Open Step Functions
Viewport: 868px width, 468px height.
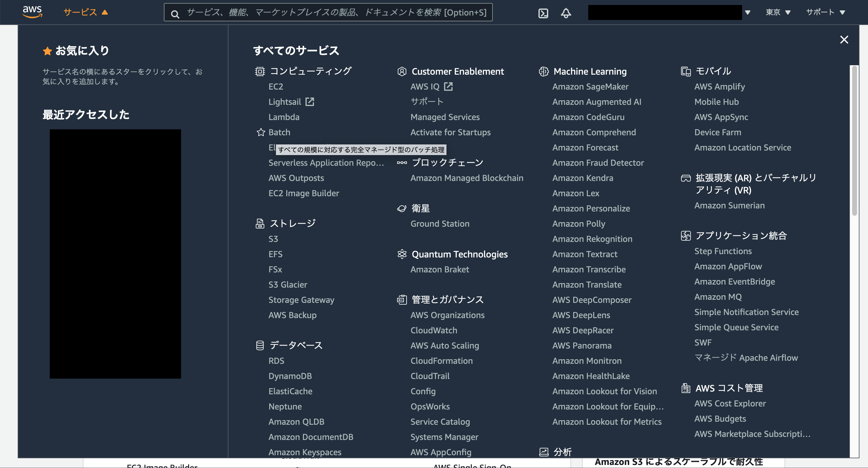coord(723,251)
